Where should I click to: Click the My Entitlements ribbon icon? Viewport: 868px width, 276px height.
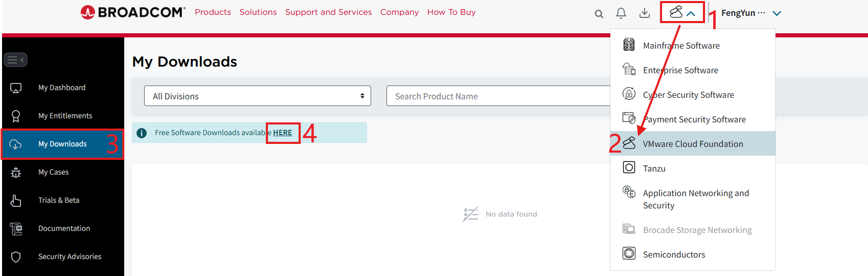tap(16, 116)
